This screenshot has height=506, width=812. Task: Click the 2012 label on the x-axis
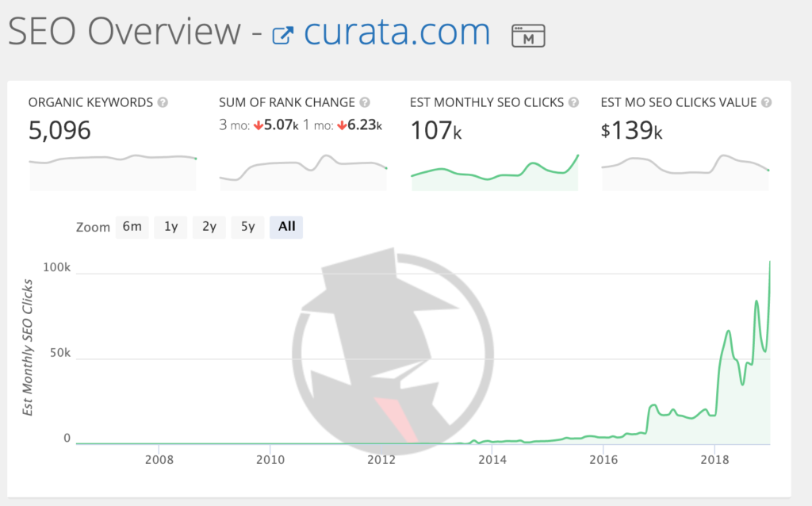pyautogui.click(x=381, y=460)
